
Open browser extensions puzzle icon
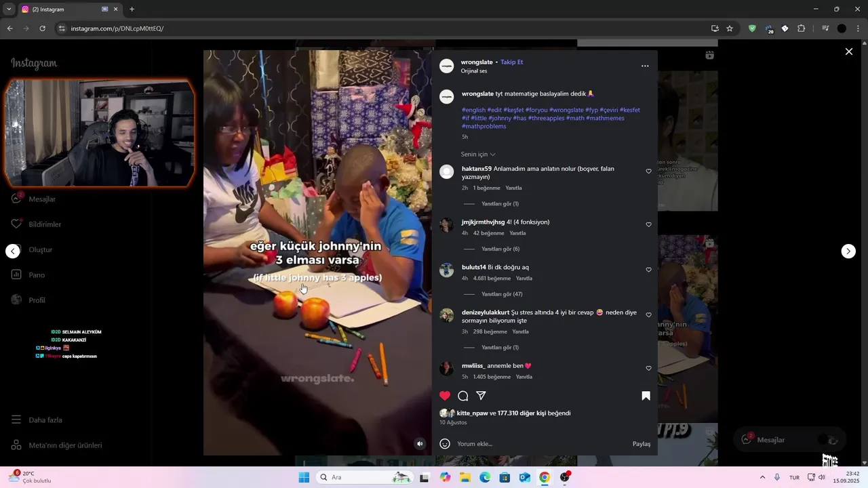coord(802,28)
